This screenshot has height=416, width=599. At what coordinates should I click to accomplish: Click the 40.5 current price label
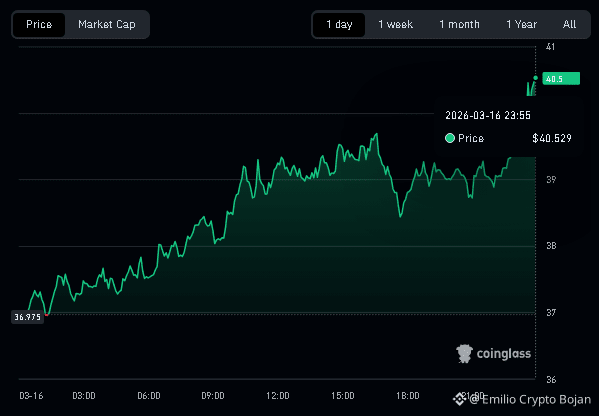click(561, 79)
